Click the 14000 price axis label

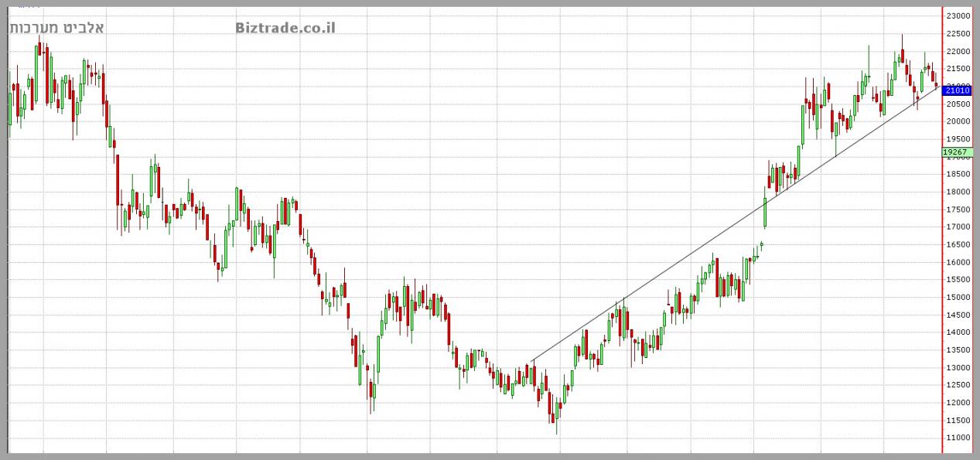pos(958,332)
